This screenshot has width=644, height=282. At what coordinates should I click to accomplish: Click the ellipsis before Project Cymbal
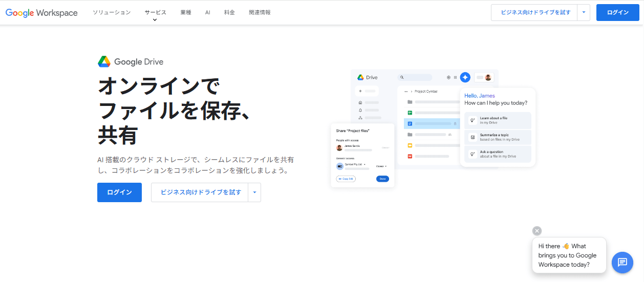pyautogui.click(x=406, y=91)
